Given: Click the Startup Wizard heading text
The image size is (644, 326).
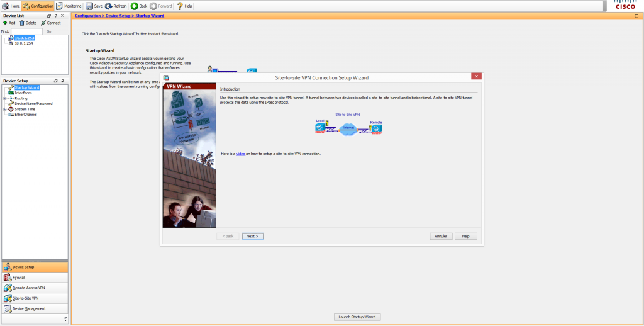Looking at the screenshot, I should [100, 50].
